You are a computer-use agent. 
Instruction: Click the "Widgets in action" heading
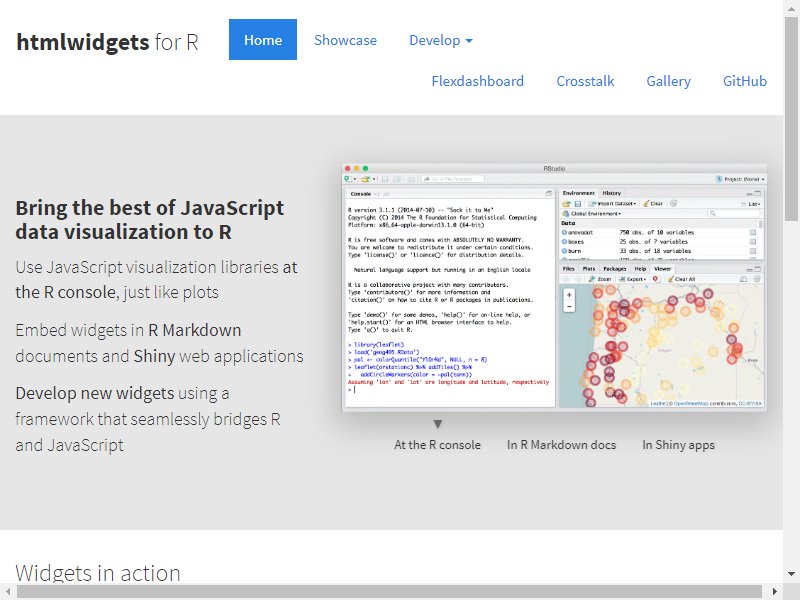(98, 573)
